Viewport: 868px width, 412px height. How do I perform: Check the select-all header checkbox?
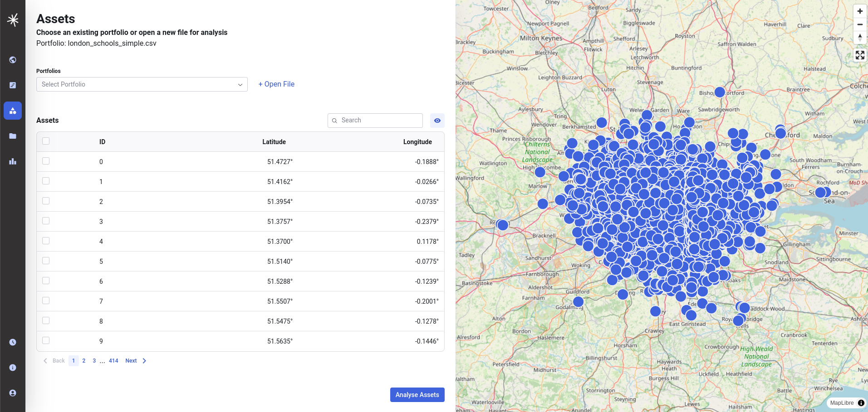point(46,141)
